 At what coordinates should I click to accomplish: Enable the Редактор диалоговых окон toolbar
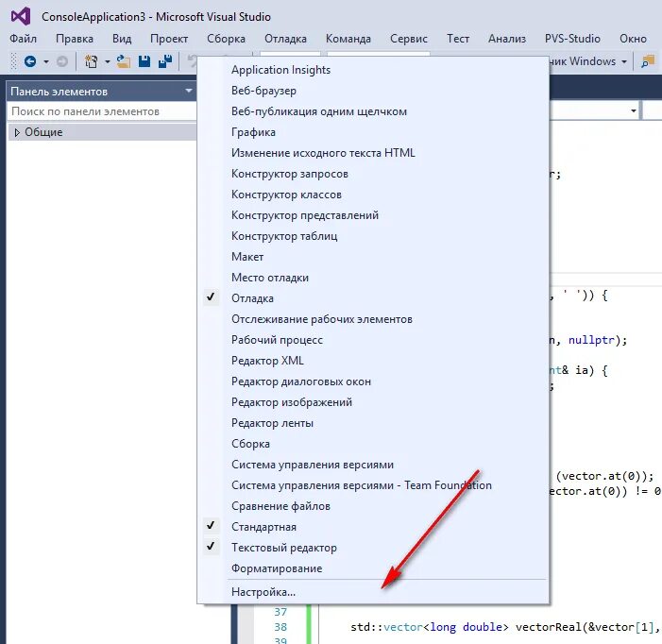tap(374, 381)
